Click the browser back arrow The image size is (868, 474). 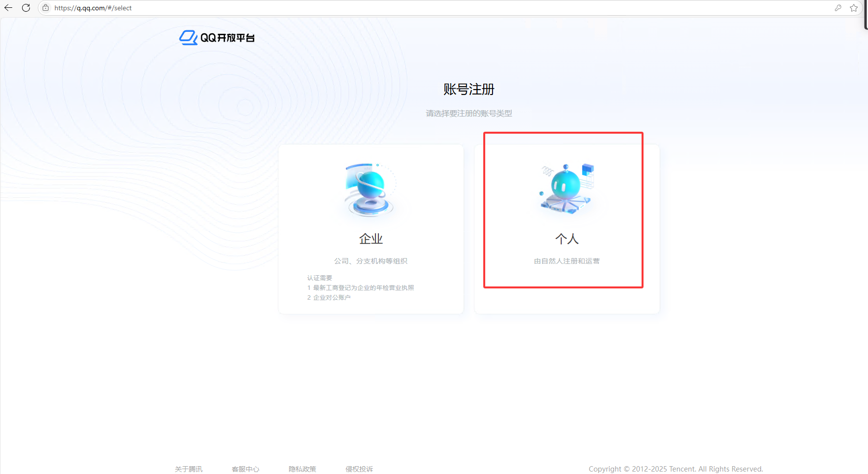click(x=8, y=8)
